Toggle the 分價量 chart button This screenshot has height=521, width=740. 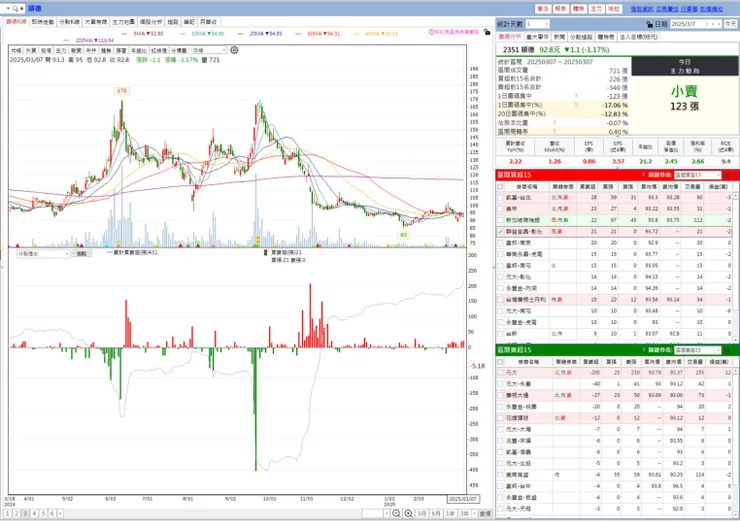coord(179,50)
